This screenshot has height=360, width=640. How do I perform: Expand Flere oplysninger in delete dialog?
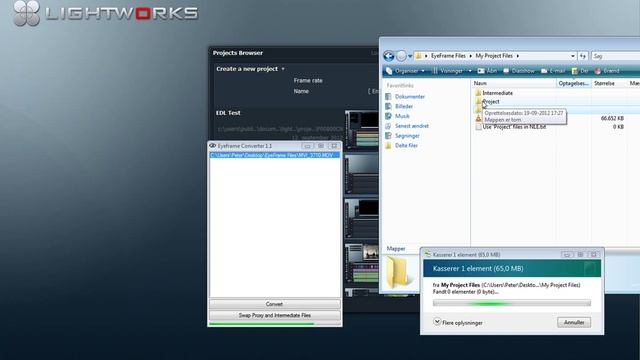coord(458,322)
